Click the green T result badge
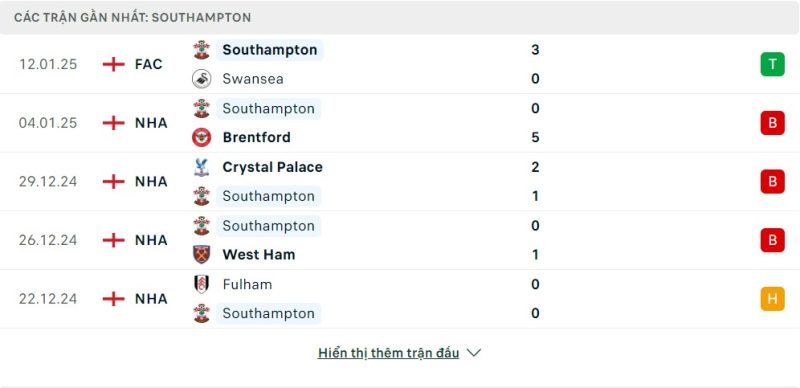The width and height of the screenshot is (800, 388). pyautogui.click(x=772, y=64)
